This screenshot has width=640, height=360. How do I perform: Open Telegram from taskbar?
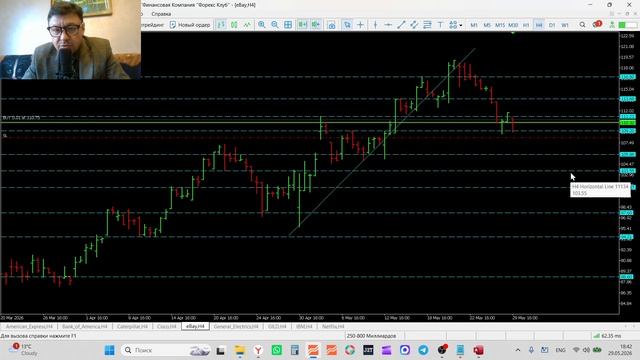[x=423, y=350]
